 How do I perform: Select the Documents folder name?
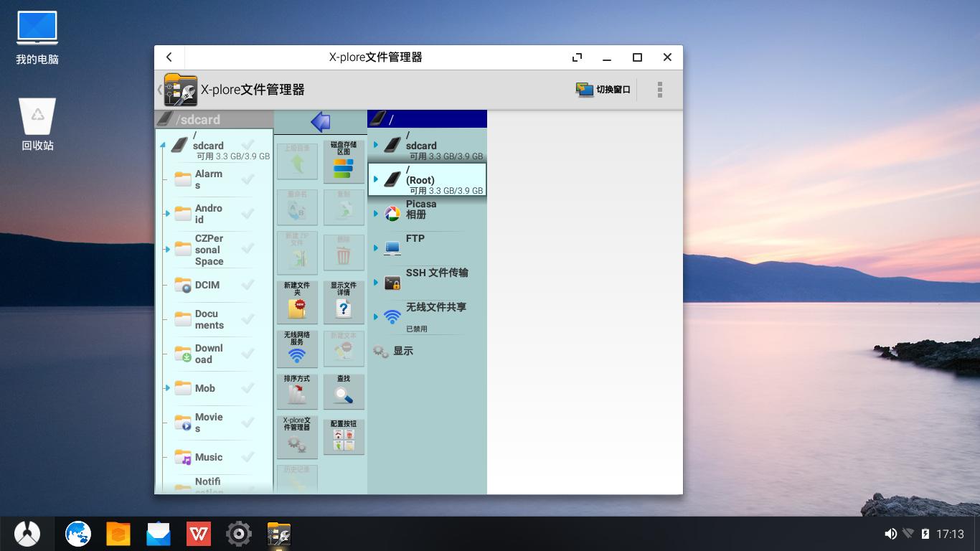209,319
